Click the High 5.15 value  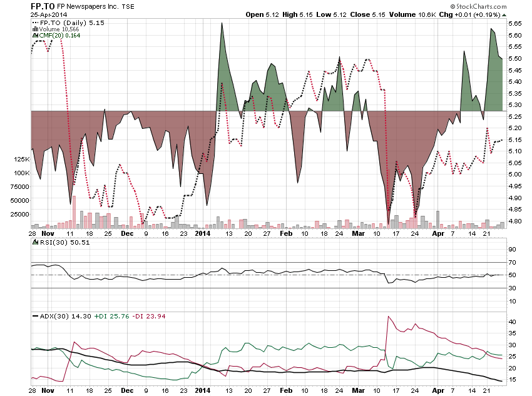pyautogui.click(x=297, y=14)
